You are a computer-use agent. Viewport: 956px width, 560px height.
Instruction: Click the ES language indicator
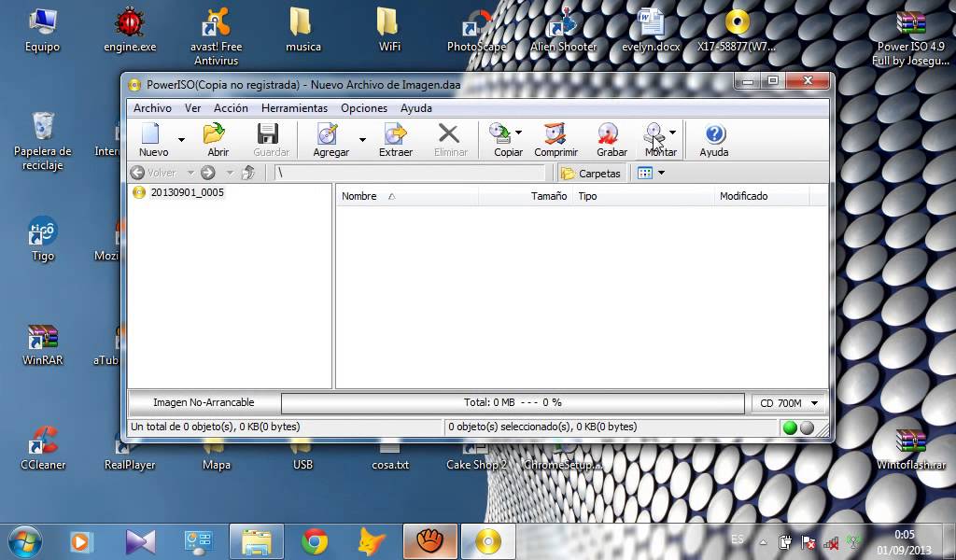pos(738,539)
